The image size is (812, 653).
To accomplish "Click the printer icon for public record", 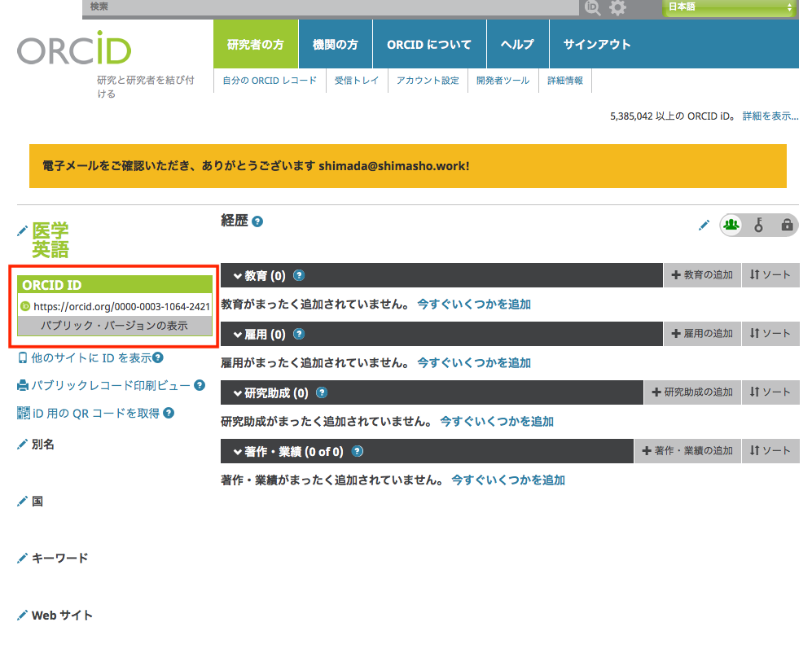I will 23,385.
